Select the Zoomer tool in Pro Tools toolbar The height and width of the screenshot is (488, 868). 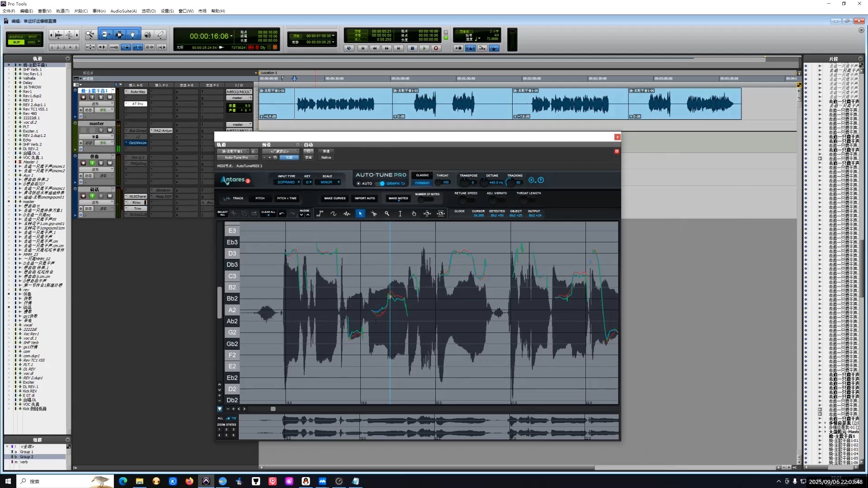[x=90, y=34]
